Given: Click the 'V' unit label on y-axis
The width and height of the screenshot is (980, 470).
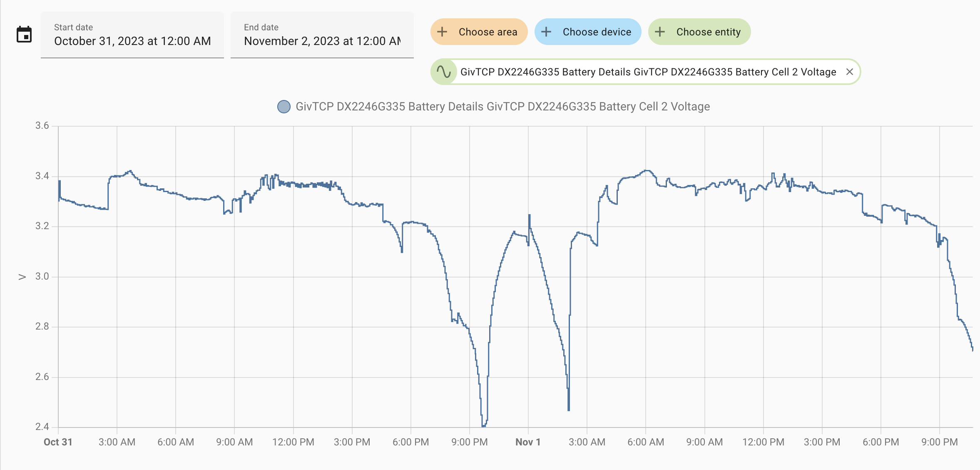Looking at the screenshot, I should pyautogui.click(x=22, y=277).
